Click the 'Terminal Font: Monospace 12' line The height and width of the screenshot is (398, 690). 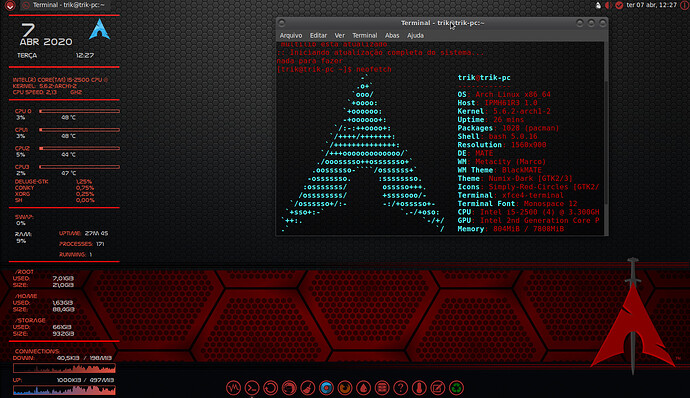point(517,203)
